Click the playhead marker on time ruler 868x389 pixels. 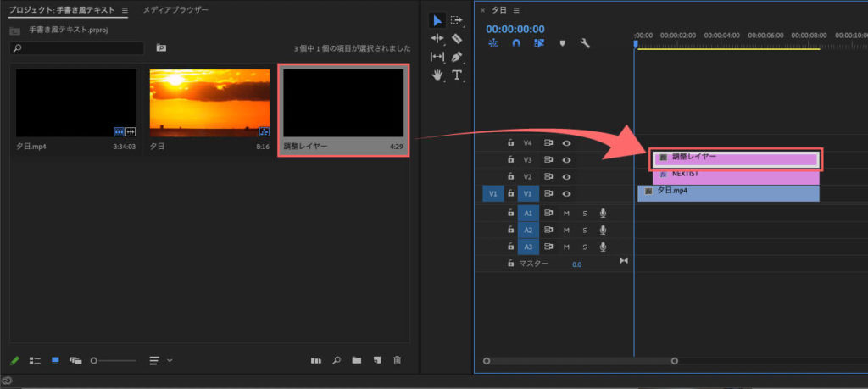pos(636,44)
